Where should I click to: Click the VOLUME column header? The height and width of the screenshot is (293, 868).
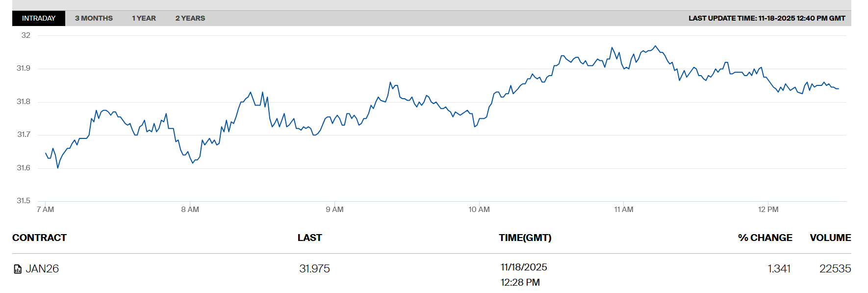click(x=830, y=238)
